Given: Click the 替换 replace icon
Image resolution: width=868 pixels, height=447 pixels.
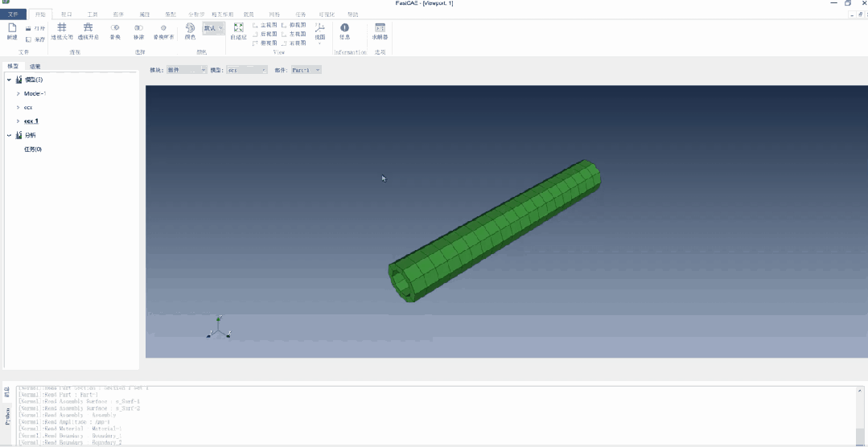Looking at the screenshot, I should point(114,27).
